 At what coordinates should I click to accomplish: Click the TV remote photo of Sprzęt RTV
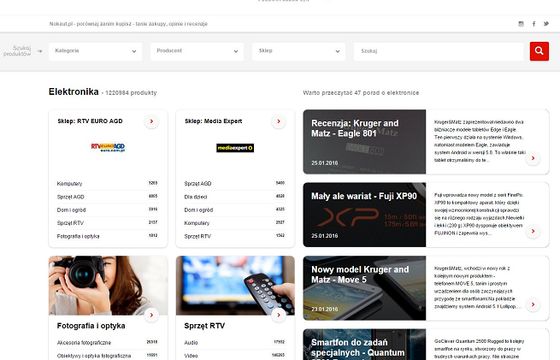pyautogui.click(x=235, y=285)
